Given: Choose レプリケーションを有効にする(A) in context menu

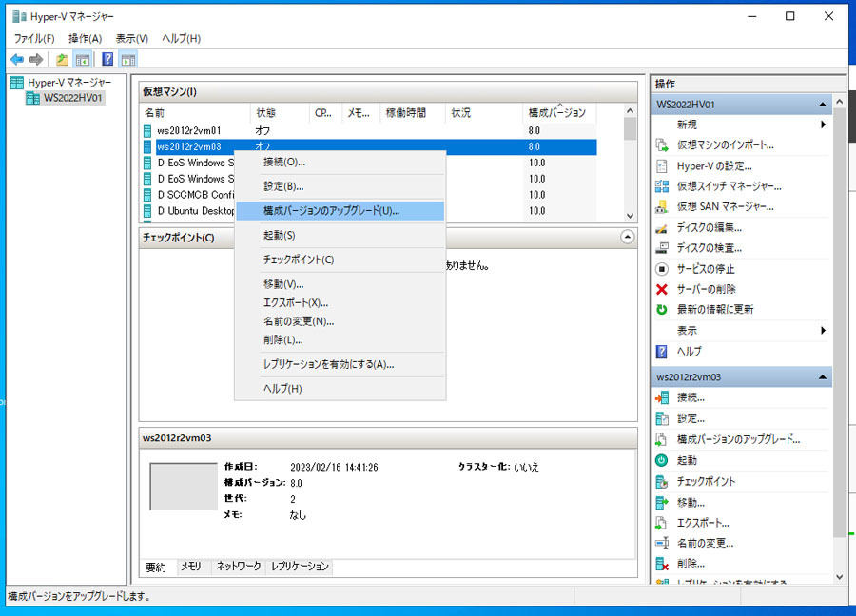Looking at the screenshot, I should 340,364.
